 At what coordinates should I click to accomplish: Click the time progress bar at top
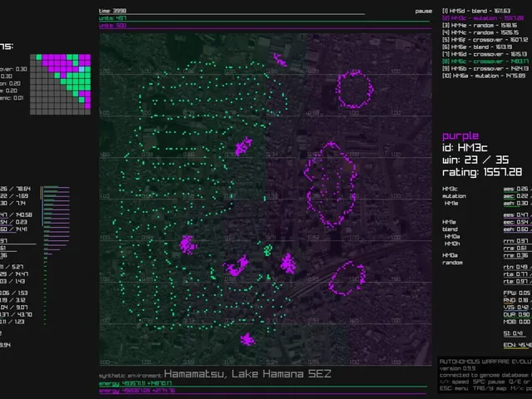coord(232,14)
